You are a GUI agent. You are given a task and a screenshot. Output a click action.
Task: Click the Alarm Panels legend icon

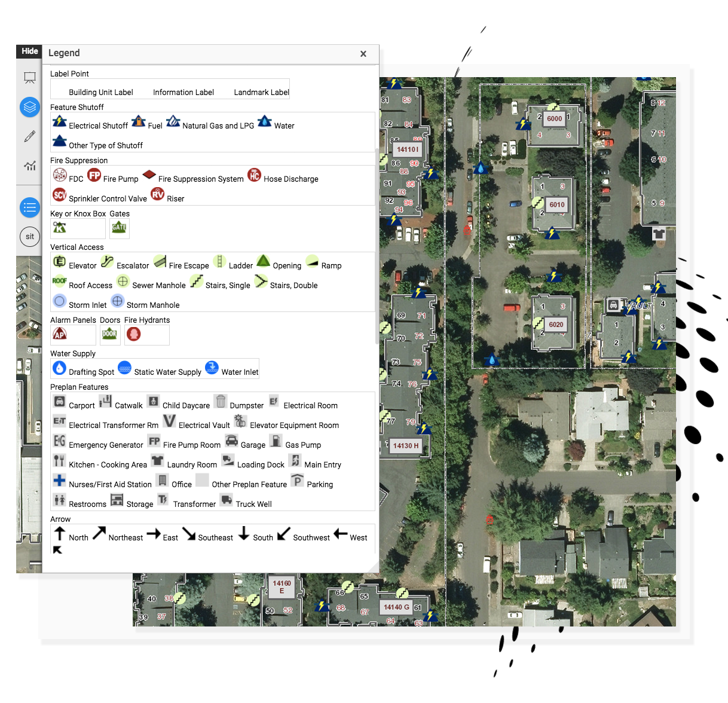pyautogui.click(x=60, y=334)
